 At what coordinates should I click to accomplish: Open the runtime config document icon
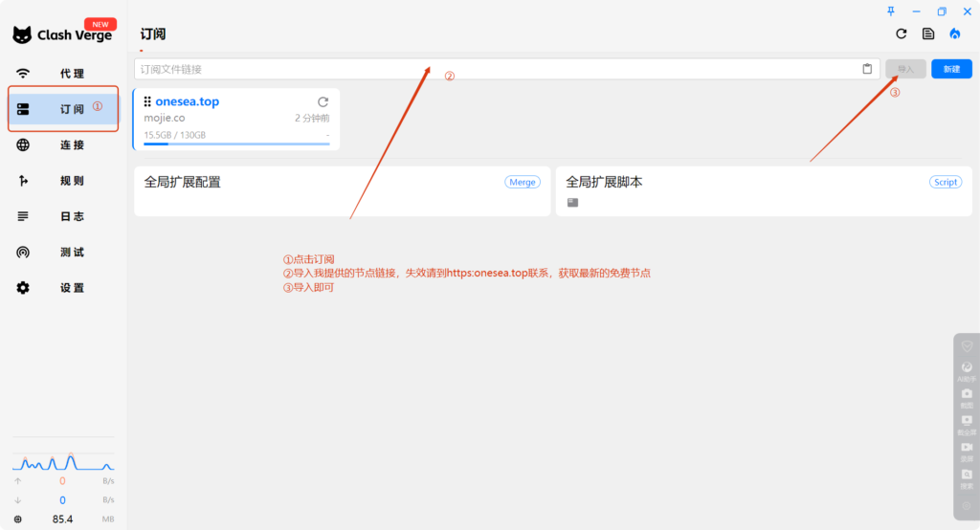(928, 33)
